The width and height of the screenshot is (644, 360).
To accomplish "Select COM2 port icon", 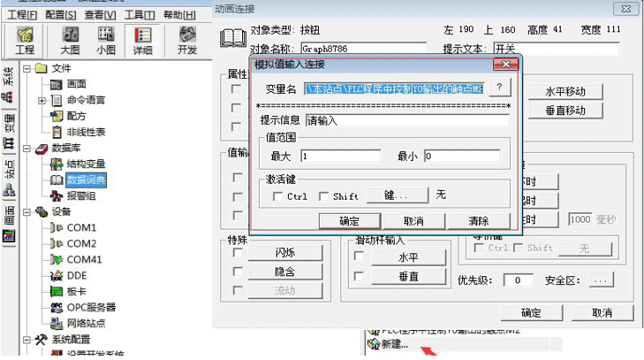I will (x=57, y=243).
